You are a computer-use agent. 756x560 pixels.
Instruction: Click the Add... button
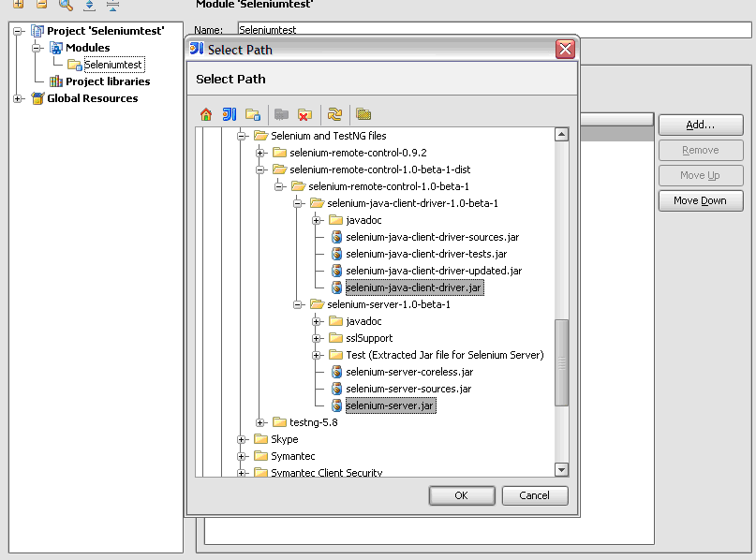pyautogui.click(x=701, y=125)
